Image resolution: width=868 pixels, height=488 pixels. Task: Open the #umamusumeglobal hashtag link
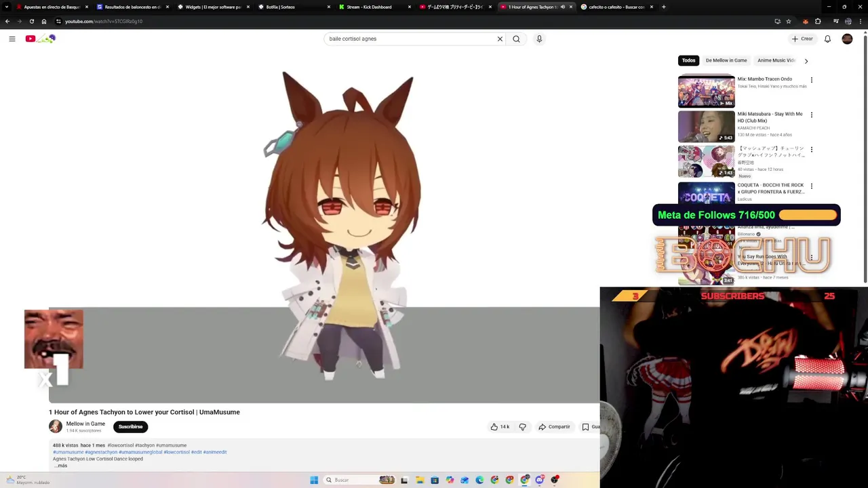coord(140,452)
